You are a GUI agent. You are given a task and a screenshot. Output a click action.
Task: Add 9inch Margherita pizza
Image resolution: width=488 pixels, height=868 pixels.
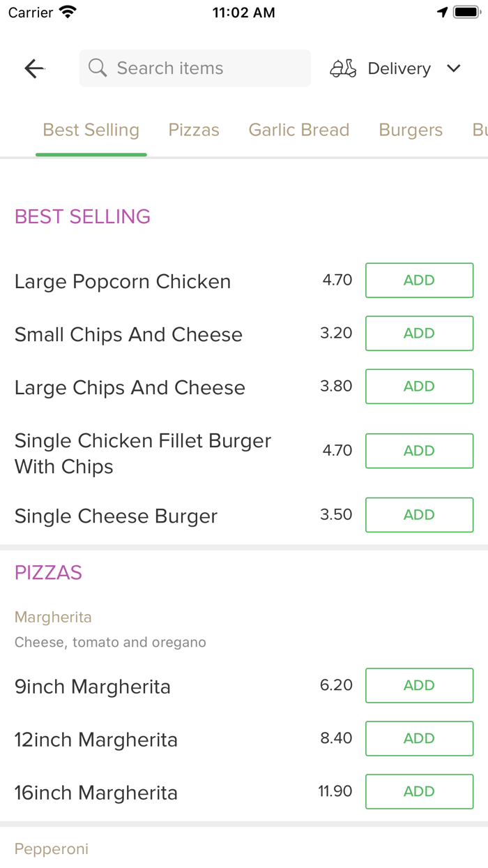pyautogui.click(x=419, y=685)
